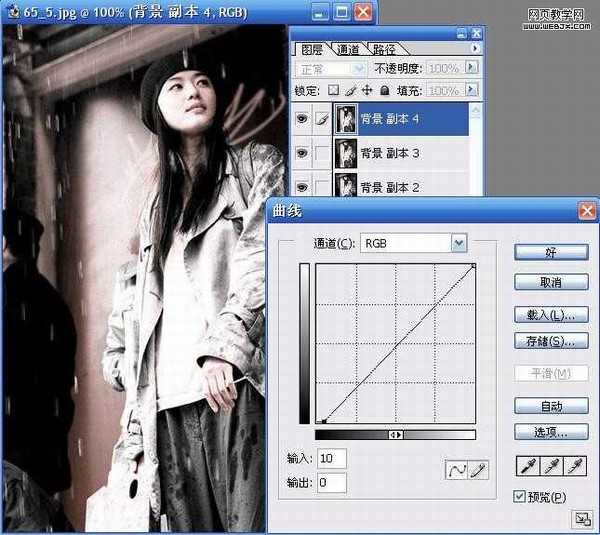Pick the white point eyedropper

click(x=575, y=466)
